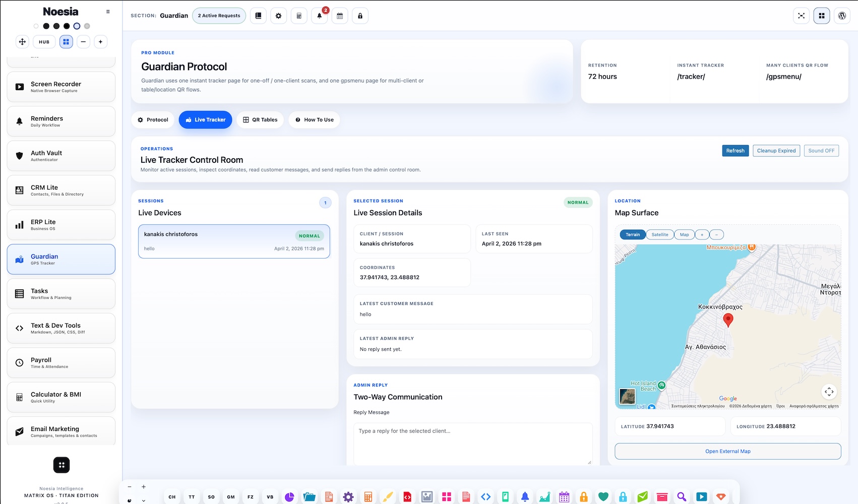Select the Terrain map type
The height and width of the screenshot is (504, 858).
(x=633, y=234)
